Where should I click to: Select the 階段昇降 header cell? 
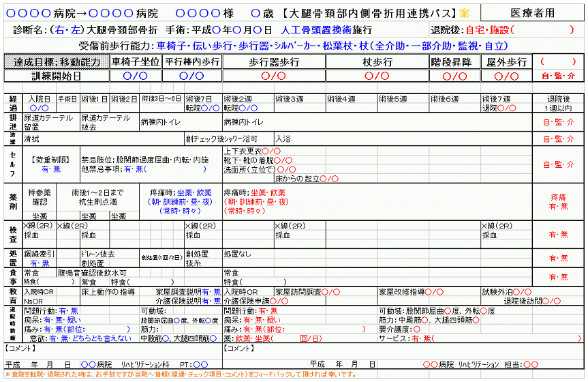click(x=454, y=61)
